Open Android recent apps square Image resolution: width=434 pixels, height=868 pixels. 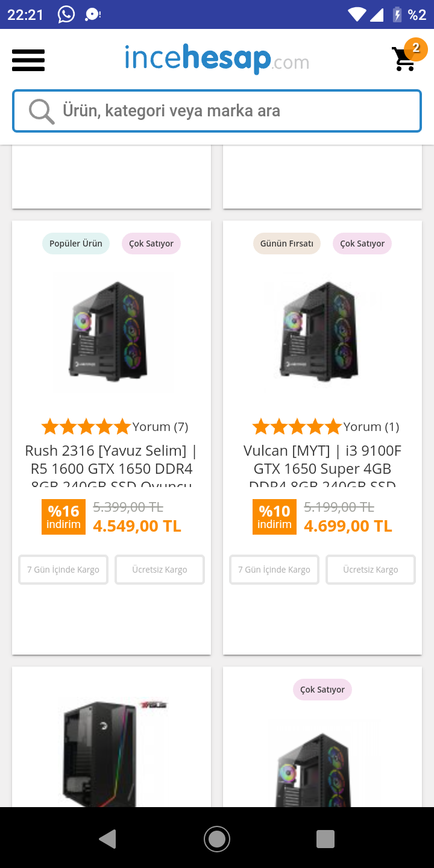[x=325, y=838]
